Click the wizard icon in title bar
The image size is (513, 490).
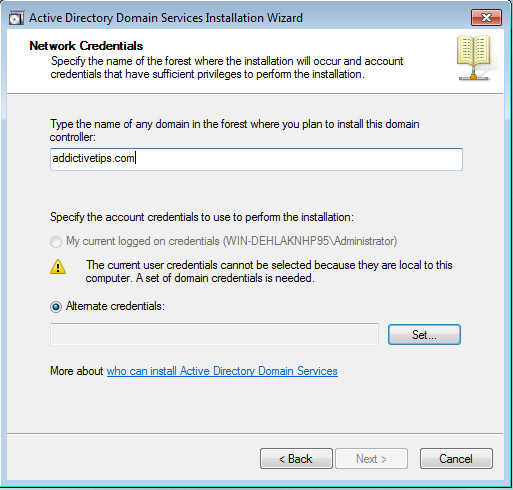[16, 18]
